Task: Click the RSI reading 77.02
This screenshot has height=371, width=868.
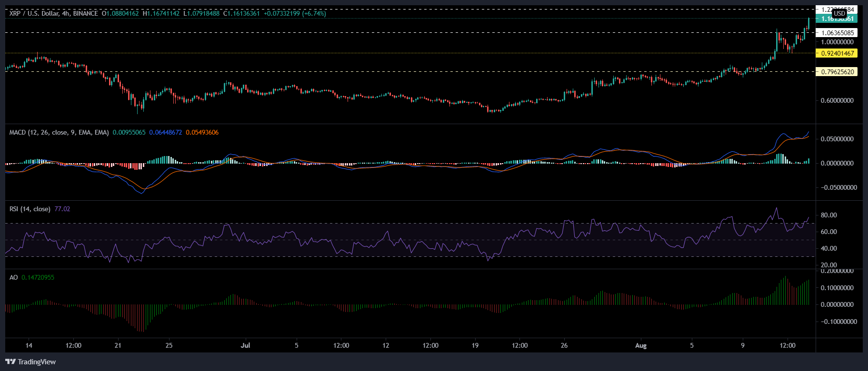Action: (62, 209)
